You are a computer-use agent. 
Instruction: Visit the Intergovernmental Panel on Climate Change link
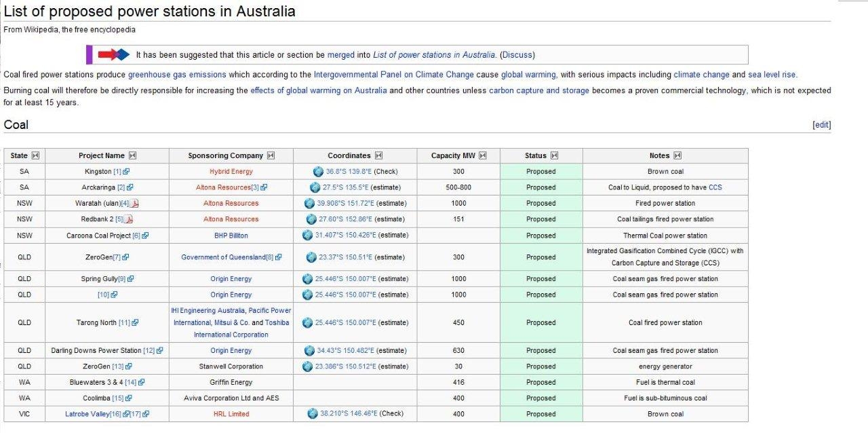click(x=394, y=75)
